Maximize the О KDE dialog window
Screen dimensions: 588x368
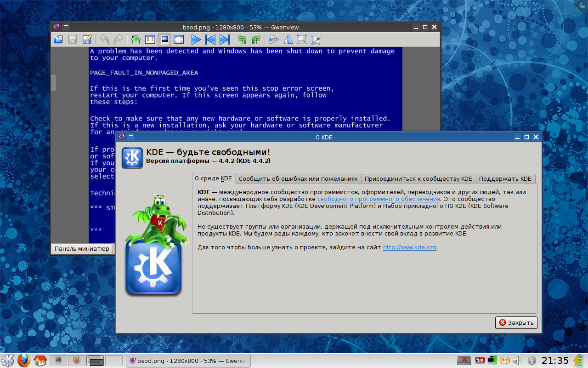point(526,137)
